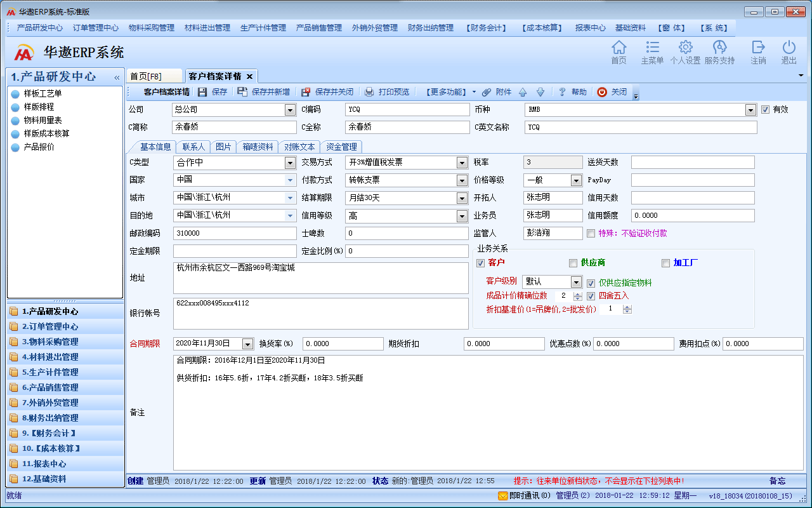Open the 客户级别 dropdown
This screenshot has height=508, width=812.
click(576, 282)
